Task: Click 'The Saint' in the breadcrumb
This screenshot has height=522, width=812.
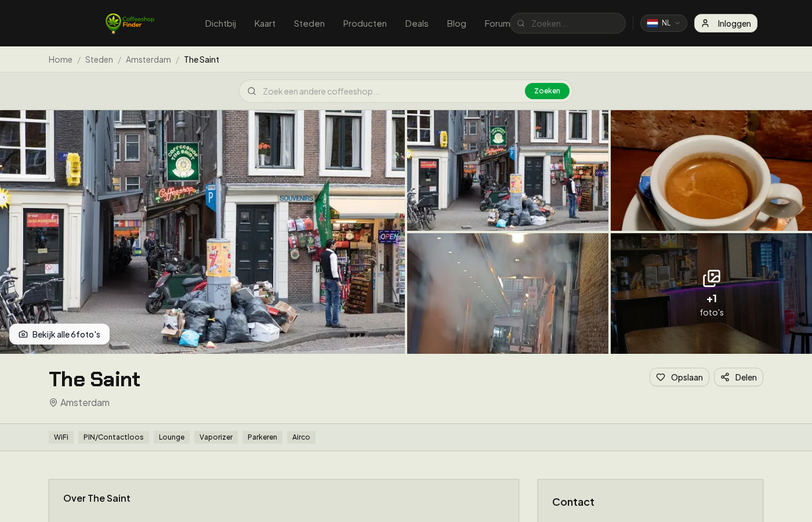Action: point(201,59)
